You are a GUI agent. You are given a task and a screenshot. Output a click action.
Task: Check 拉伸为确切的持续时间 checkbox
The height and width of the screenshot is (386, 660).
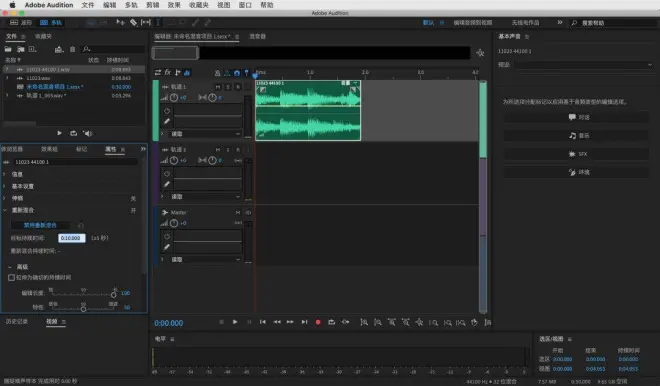point(11,277)
